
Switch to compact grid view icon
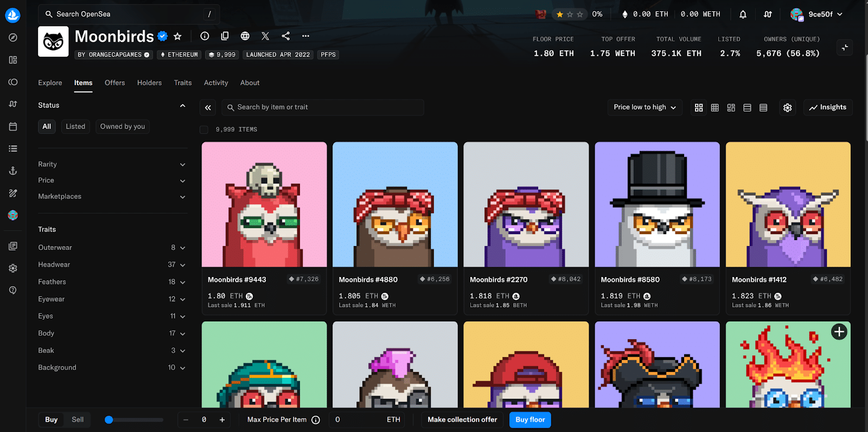pos(715,107)
